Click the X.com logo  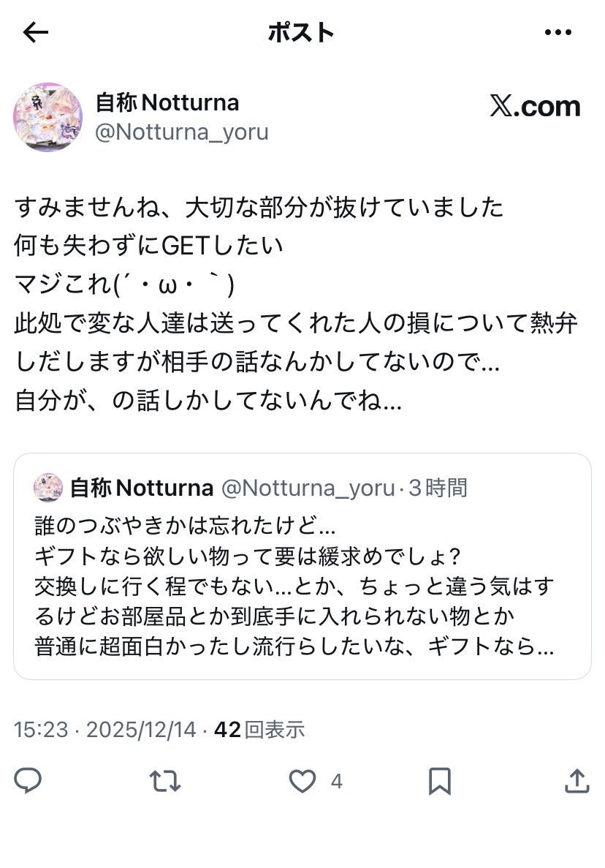[x=535, y=107]
